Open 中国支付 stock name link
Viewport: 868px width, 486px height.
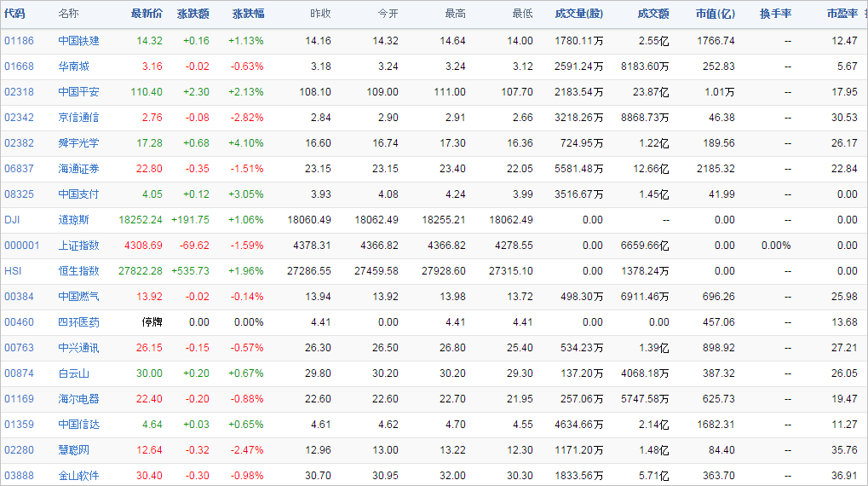[x=78, y=194]
